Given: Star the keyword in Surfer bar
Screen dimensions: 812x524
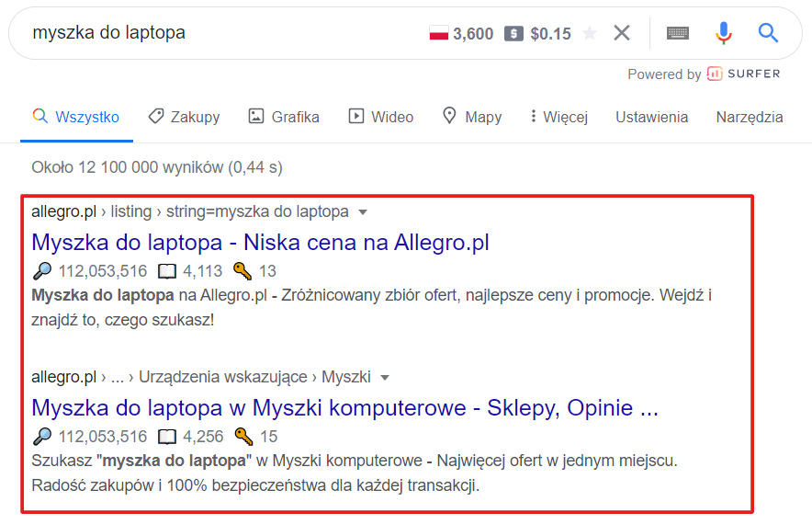Looking at the screenshot, I should (590, 34).
